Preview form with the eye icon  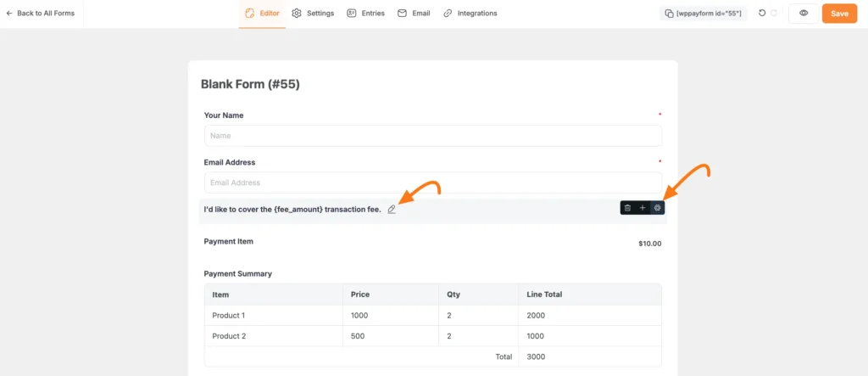pos(804,14)
